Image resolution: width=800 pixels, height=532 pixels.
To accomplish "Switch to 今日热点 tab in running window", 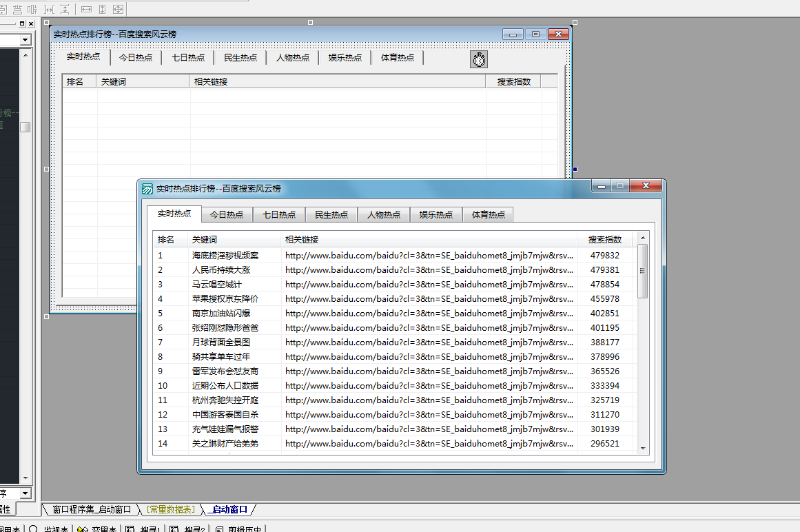I will 227,214.
